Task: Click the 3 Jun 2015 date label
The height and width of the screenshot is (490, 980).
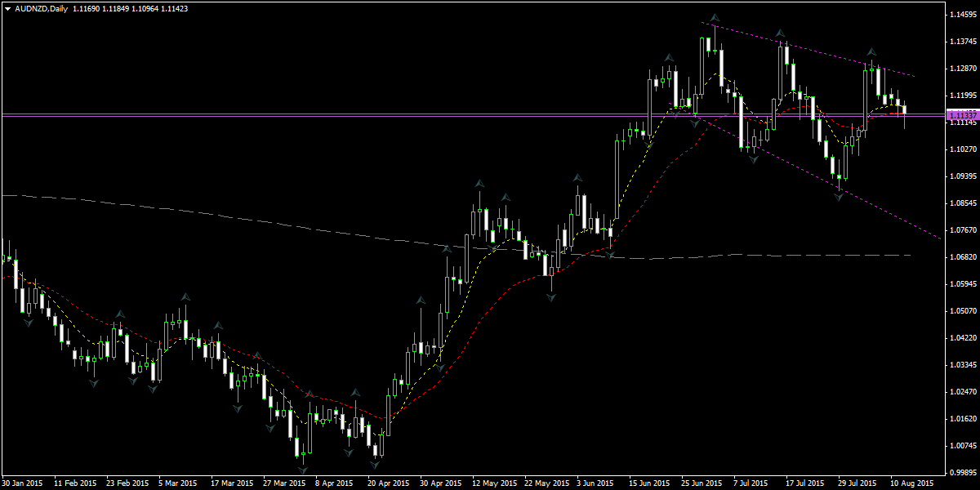Action: click(596, 483)
